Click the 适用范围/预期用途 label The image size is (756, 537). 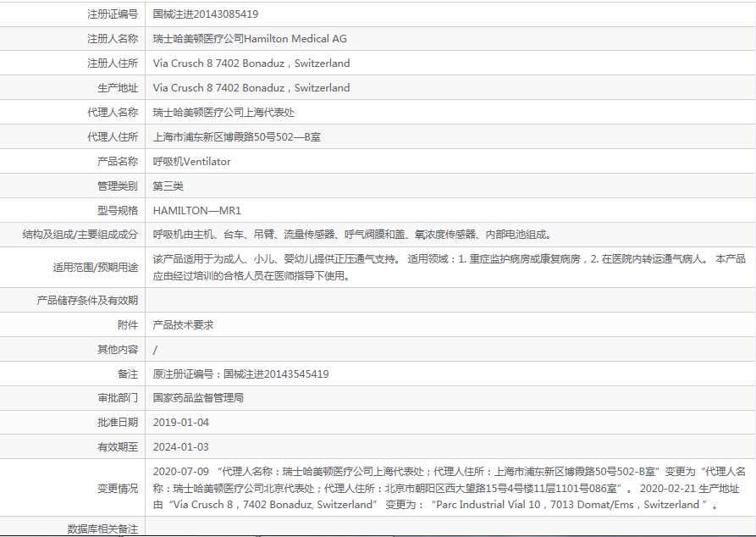pos(96,268)
